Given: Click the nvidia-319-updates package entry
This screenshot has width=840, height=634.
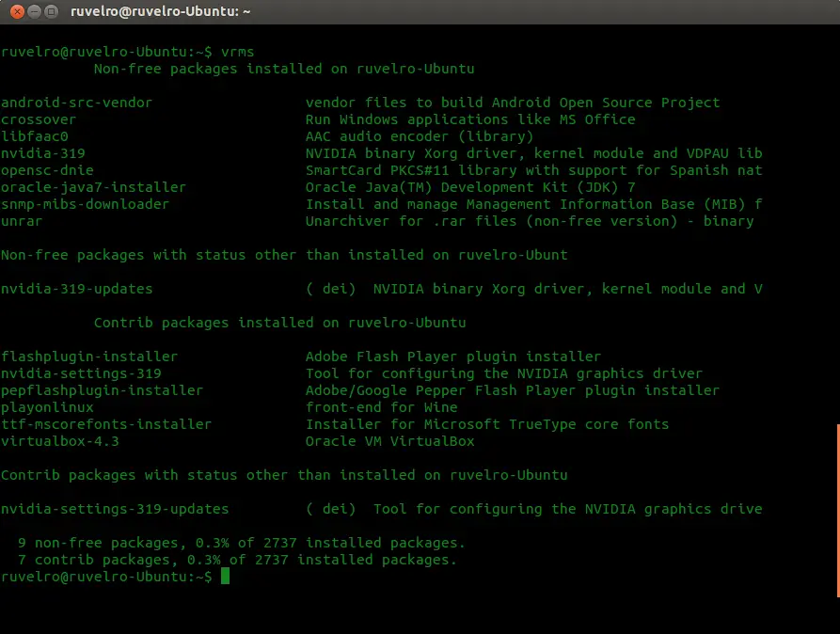Looking at the screenshot, I should click(x=76, y=289).
